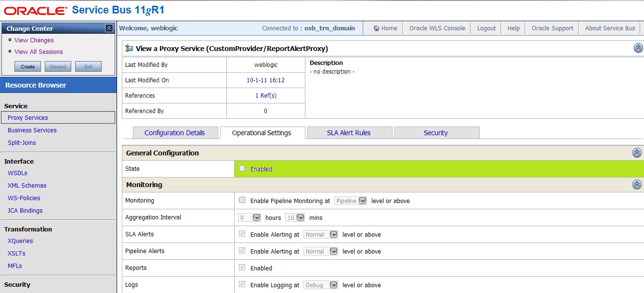Collapse the General Configuration section
Image resolution: width=644 pixels, height=293 pixels.
tap(637, 153)
